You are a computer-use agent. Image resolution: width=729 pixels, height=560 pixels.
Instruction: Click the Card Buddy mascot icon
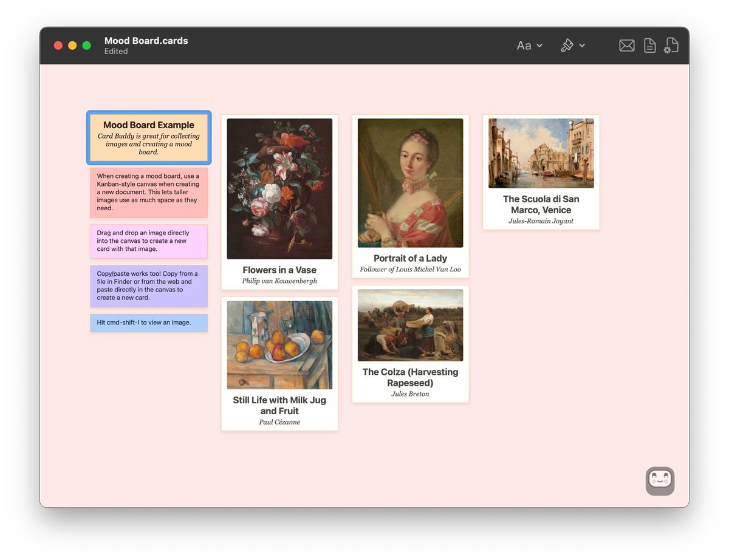(660, 480)
